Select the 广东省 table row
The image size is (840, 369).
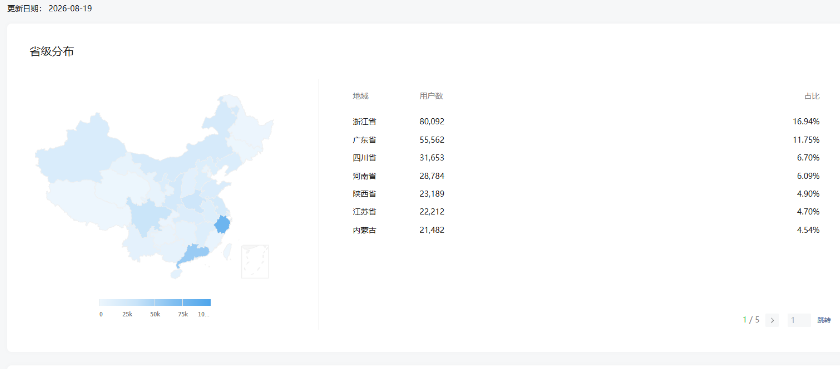coord(586,140)
